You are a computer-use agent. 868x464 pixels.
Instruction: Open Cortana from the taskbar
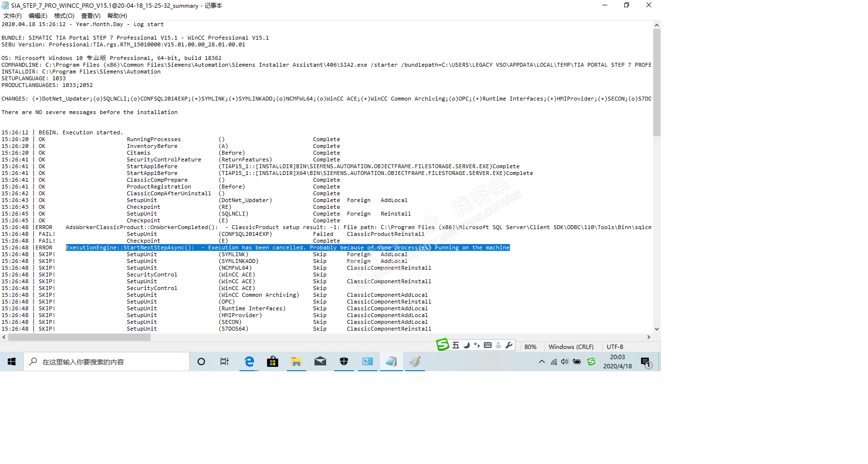pos(201,362)
